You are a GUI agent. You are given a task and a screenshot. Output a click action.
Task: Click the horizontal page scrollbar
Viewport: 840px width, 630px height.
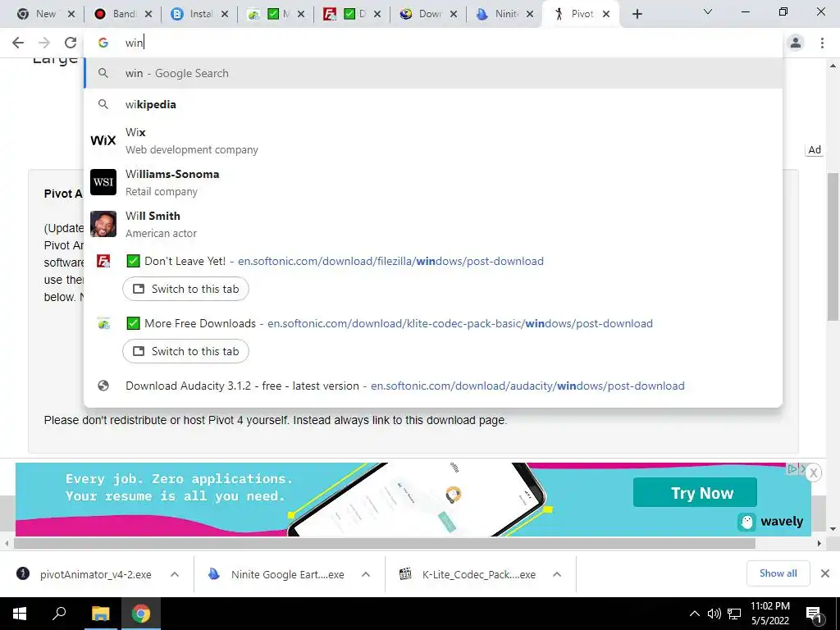(x=385, y=543)
